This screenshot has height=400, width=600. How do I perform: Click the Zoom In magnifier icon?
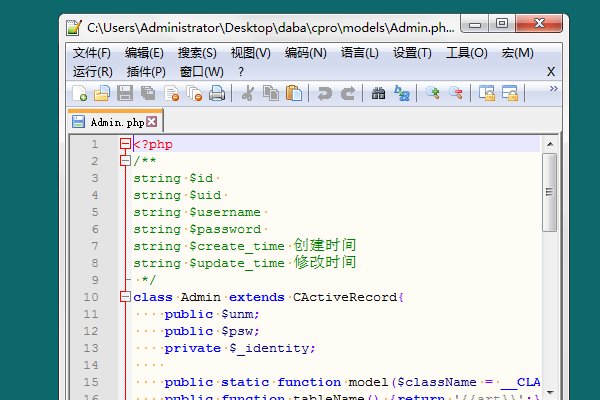[x=433, y=93]
